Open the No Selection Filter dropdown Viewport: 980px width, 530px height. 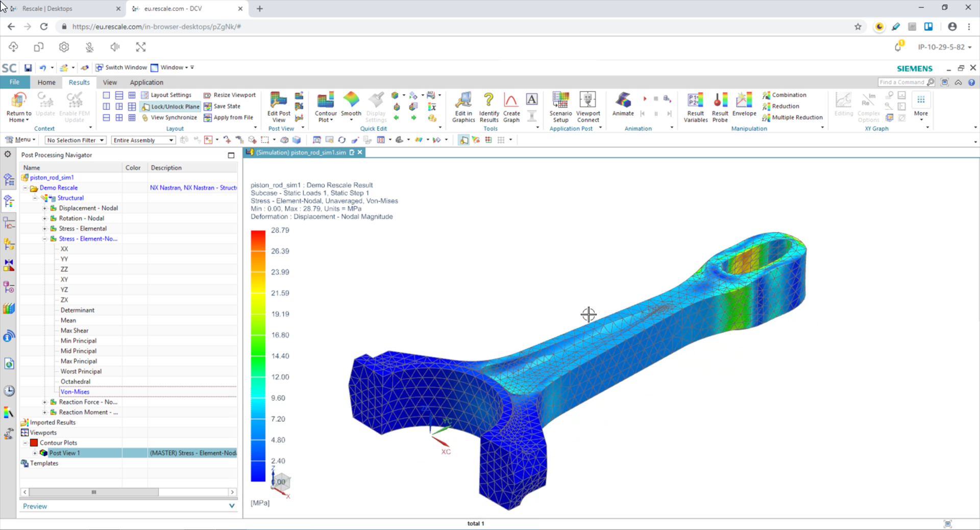click(75, 140)
